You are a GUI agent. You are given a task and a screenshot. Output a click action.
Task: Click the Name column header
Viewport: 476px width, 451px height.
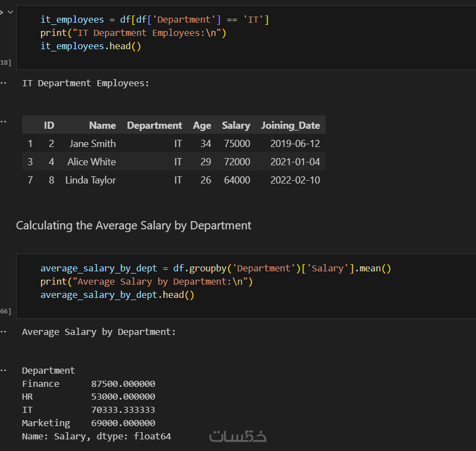pyautogui.click(x=102, y=125)
